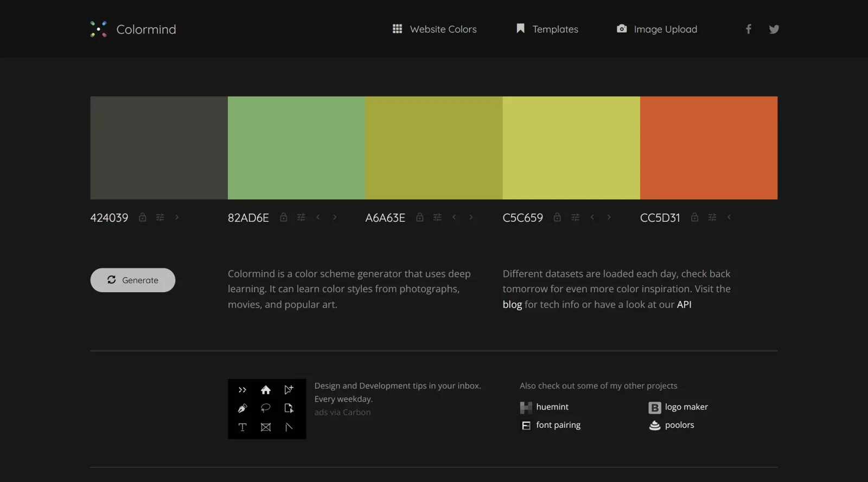Screen dimensions: 868x482
Task: Open adjust sliders for 82AD6E
Action: click(x=301, y=217)
